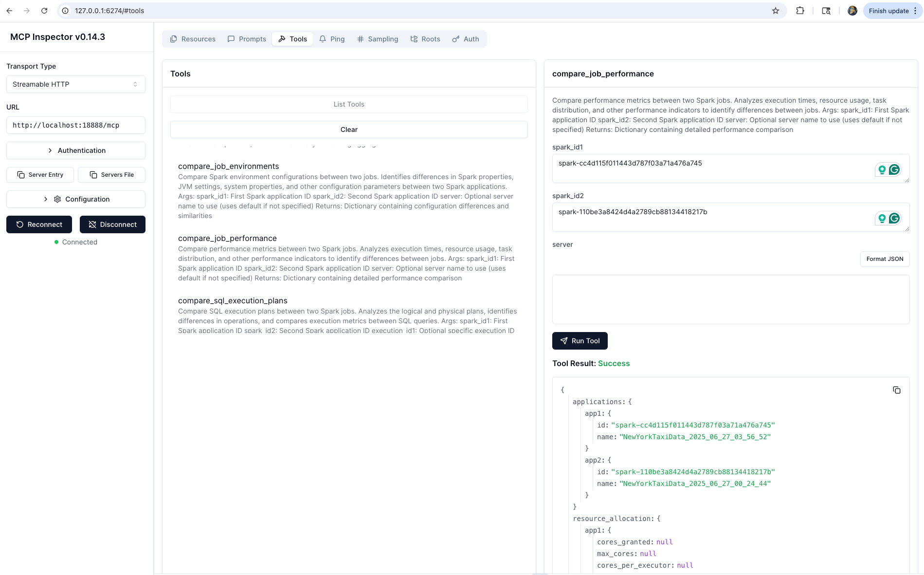924x575 pixels.
Task: Click the Grammarly icon in the spark_id1 field
Action: [894, 169]
